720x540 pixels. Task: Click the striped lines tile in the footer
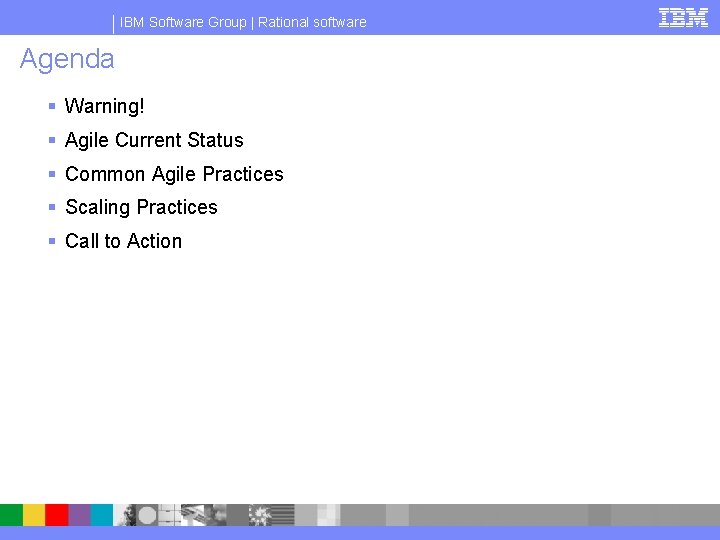click(x=283, y=515)
